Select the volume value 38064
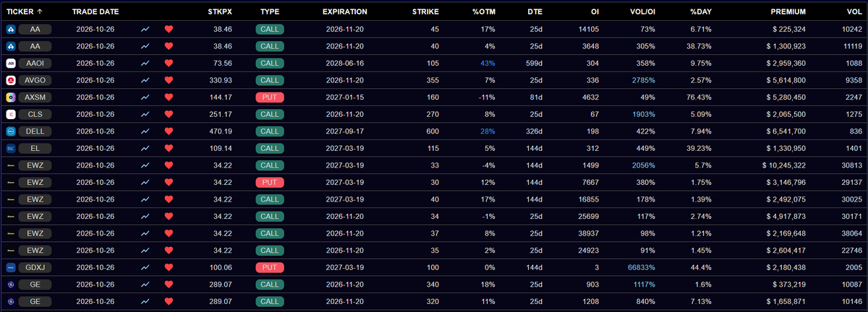The image size is (868, 312). click(851, 233)
